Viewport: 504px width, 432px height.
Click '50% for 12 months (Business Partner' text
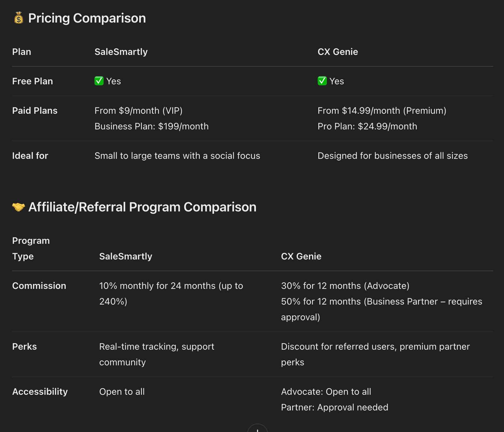359,301
